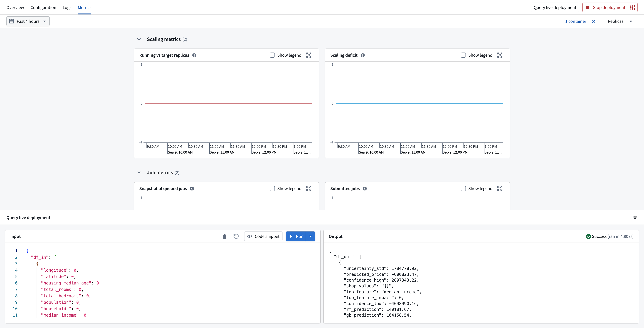Expand Snapshot of queued jobs chart fullscreen
Image resolution: width=644 pixels, height=328 pixels.
coord(309,189)
